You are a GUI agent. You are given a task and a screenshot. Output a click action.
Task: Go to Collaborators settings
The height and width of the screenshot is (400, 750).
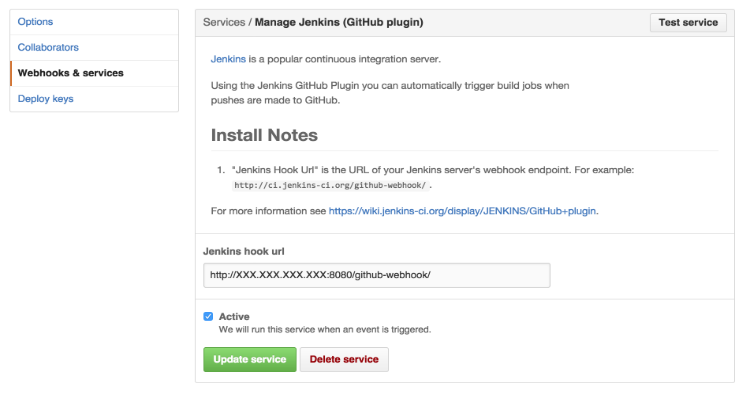(48, 47)
